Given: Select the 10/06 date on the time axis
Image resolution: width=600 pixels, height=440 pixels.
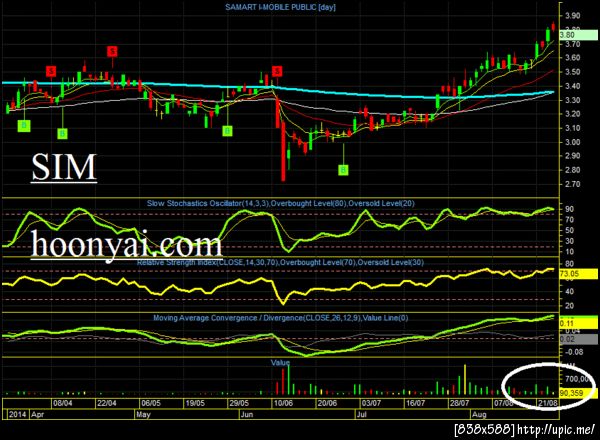Looking at the screenshot, I should pyautogui.click(x=283, y=403).
